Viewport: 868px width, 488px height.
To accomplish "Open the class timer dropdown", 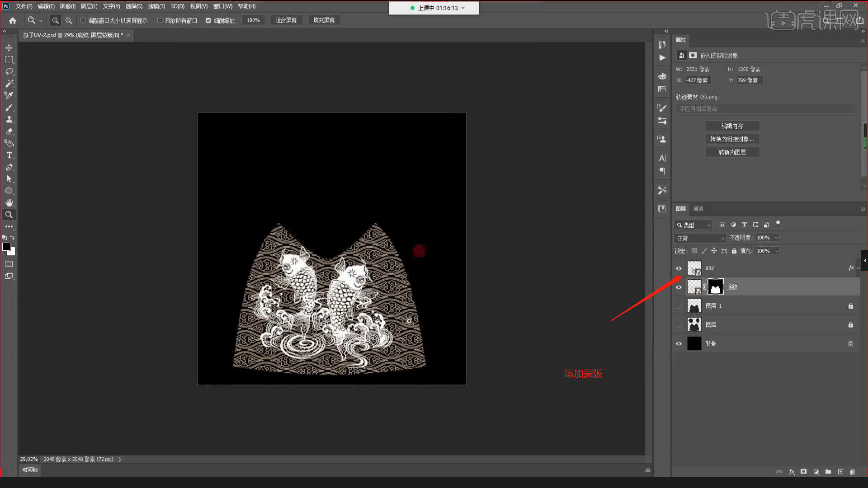I will click(x=463, y=8).
